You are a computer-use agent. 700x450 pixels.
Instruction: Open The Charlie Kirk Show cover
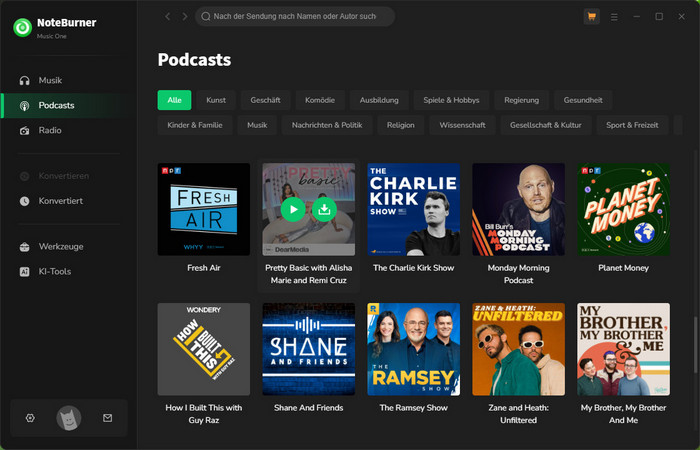point(413,209)
